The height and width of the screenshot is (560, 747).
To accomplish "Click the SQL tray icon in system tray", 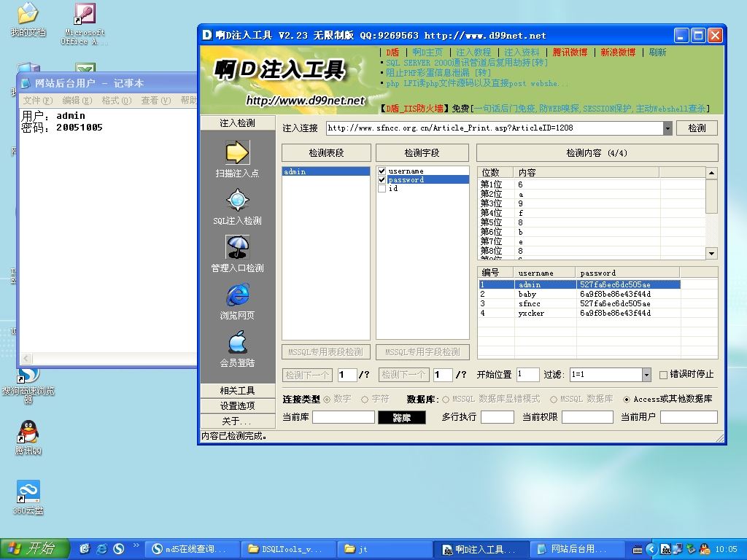I will click(x=665, y=550).
